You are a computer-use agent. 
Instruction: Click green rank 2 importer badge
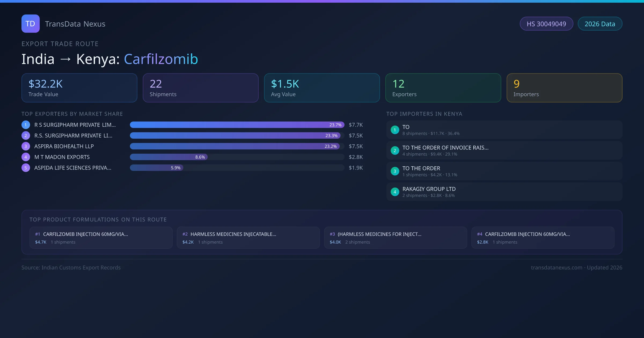tap(395, 150)
